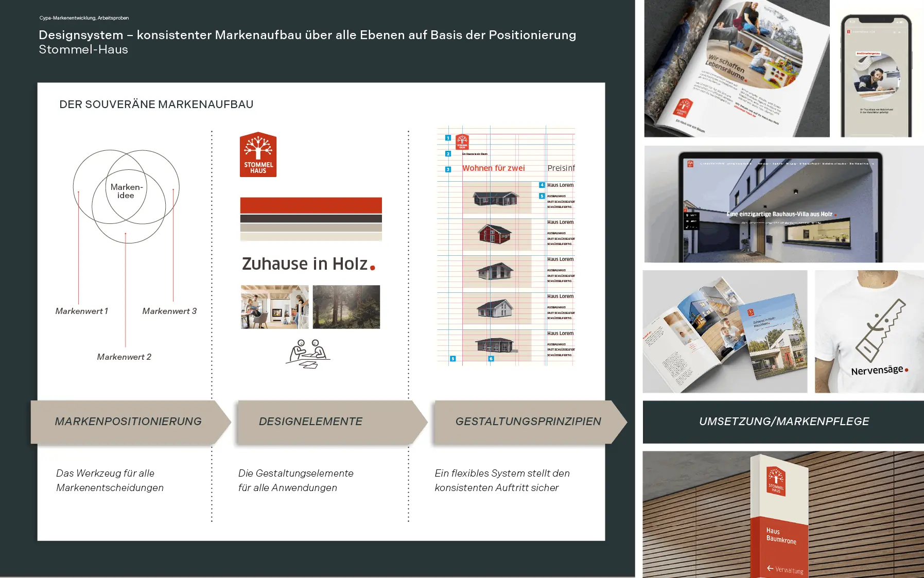
Task: Click the 'Cypa-Markenentwicklung, Arbeitsproben' caption
Action: pos(84,18)
